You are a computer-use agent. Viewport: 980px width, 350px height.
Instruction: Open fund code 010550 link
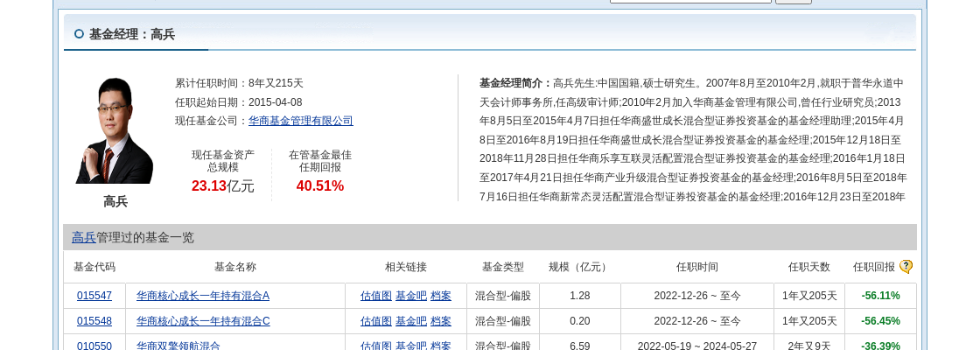[94, 346]
